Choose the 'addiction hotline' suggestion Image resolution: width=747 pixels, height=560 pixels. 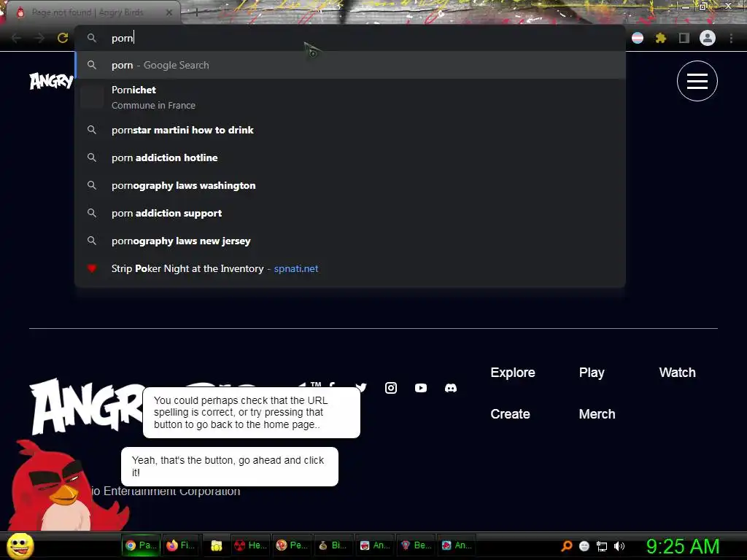350,157
